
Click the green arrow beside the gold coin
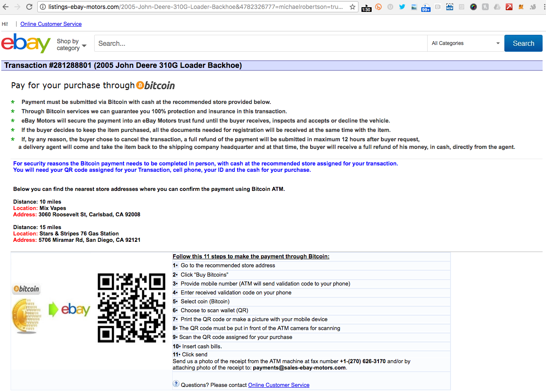click(53, 309)
